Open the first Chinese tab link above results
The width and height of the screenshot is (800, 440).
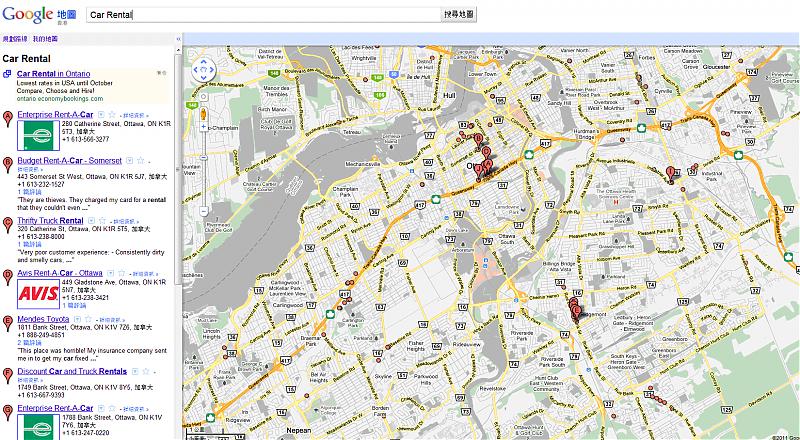[15, 39]
